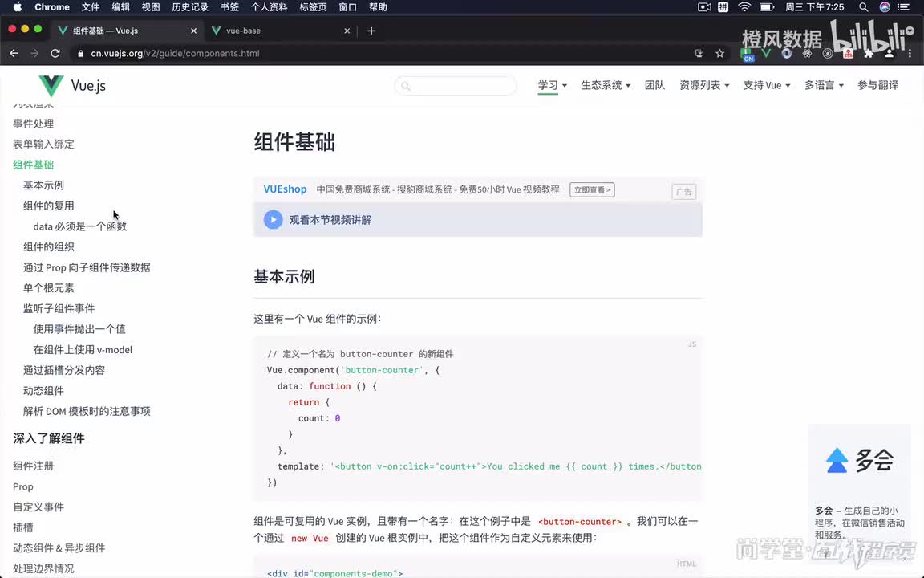
Task: Jump to 基本示例 section in sidebar
Action: click(43, 185)
